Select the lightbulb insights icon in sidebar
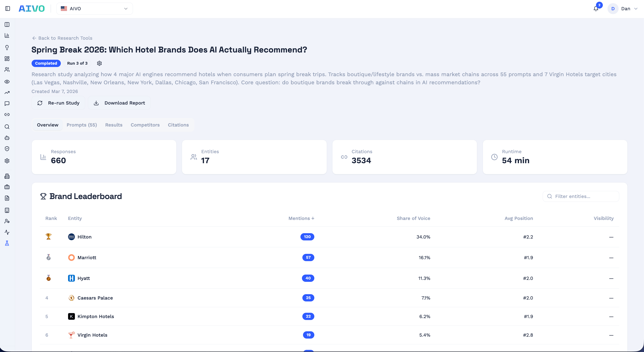Screen dimensions: 644x352 (x=7, y=47)
